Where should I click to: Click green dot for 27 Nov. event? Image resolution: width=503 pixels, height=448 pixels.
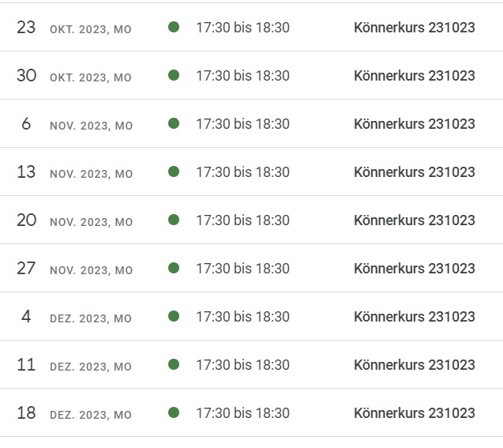click(174, 268)
